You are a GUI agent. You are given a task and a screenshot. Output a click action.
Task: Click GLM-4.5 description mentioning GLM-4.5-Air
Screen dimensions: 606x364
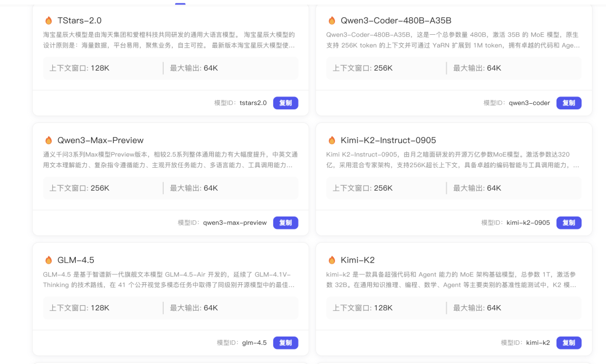coord(169,279)
